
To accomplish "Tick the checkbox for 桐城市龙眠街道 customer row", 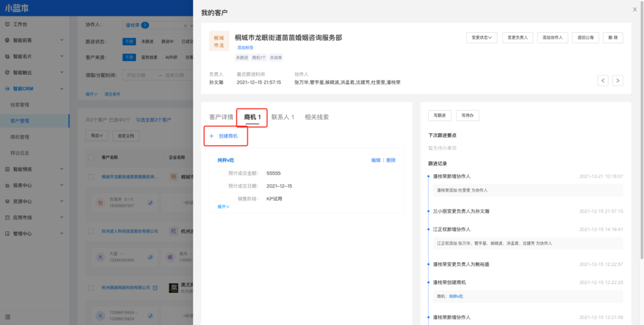I will pos(91,177).
